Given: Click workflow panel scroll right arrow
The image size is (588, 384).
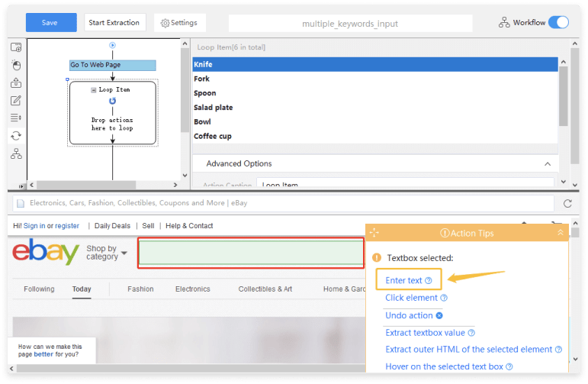Looking at the screenshot, I should pos(175,185).
